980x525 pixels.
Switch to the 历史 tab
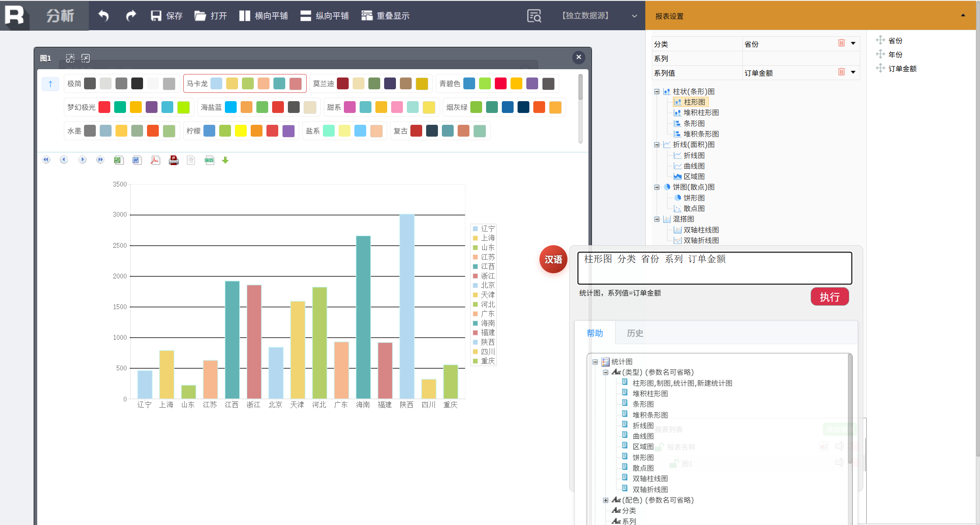[634, 333]
